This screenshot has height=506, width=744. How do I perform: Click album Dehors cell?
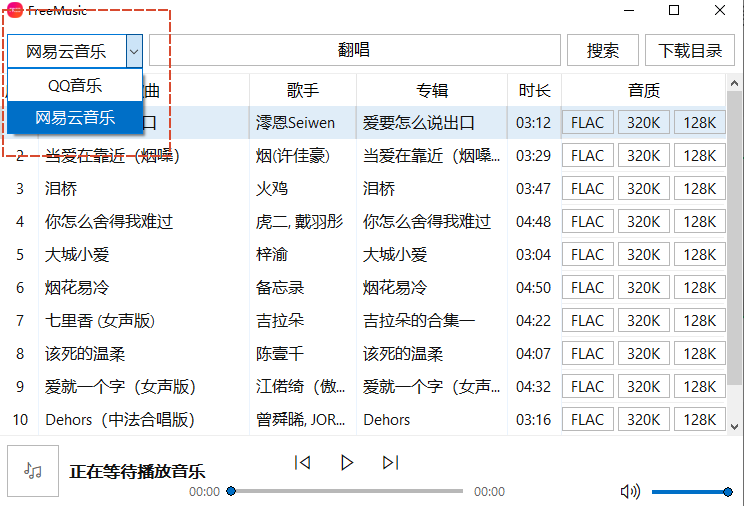[x=387, y=420]
